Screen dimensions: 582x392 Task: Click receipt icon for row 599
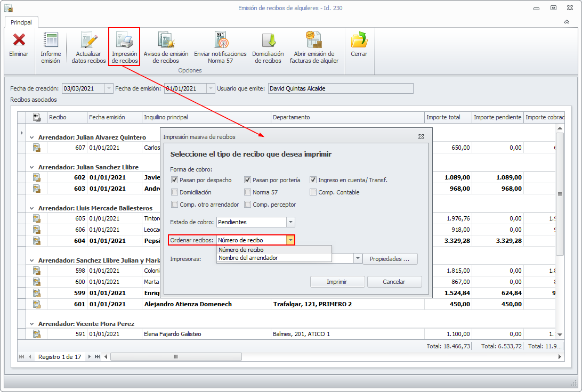click(36, 293)
